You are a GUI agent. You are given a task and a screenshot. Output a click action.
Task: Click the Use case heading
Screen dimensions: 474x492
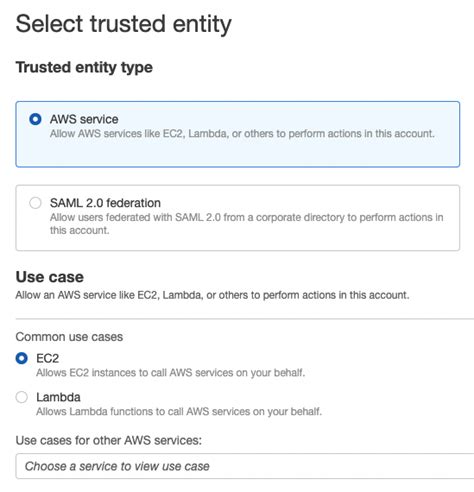(50, 277)
